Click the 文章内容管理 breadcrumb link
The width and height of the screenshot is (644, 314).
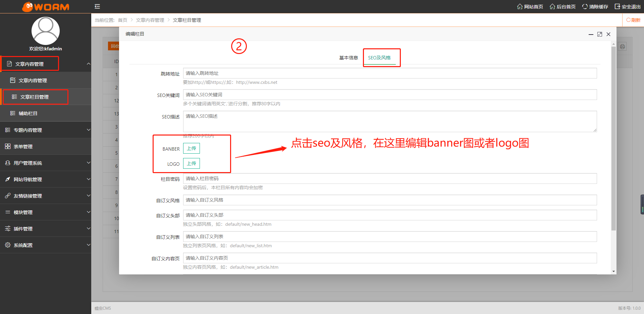point(150,20)
